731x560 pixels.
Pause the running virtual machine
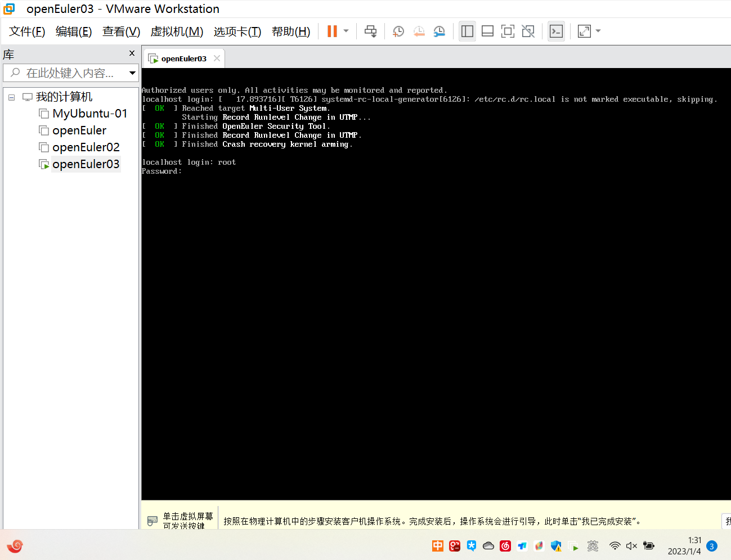pyautogui.click(x=332, y=31)
